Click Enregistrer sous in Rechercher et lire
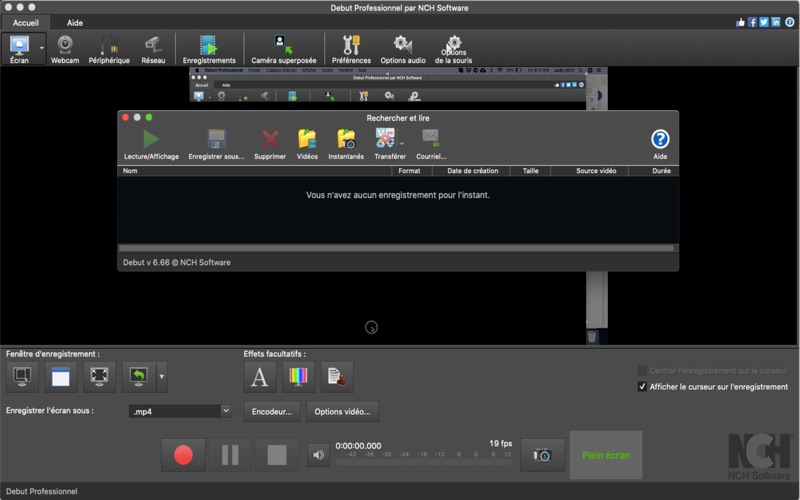 pyautogui.click(x=216, y=144)
